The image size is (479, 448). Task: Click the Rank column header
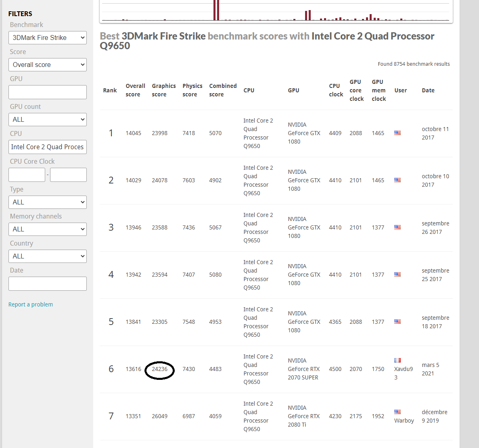point(110,90)
